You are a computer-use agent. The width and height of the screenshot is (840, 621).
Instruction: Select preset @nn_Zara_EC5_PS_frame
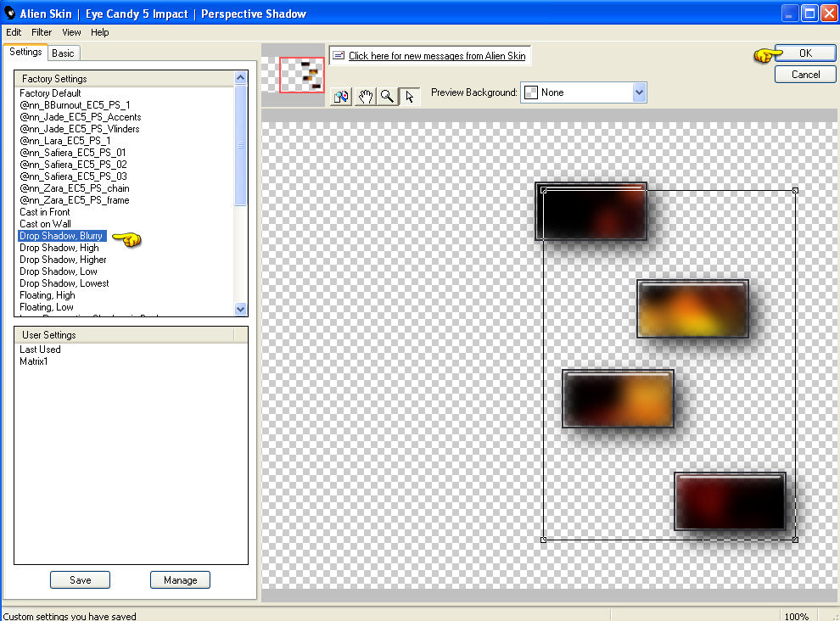pyautogui.click(x=75, y=200)
